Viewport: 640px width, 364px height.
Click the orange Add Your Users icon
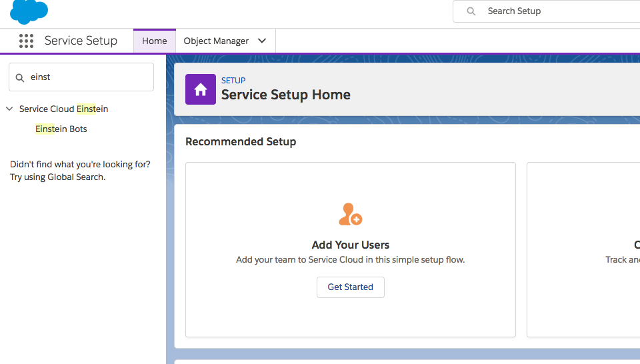pyautogui.click(x=350, y=214)
